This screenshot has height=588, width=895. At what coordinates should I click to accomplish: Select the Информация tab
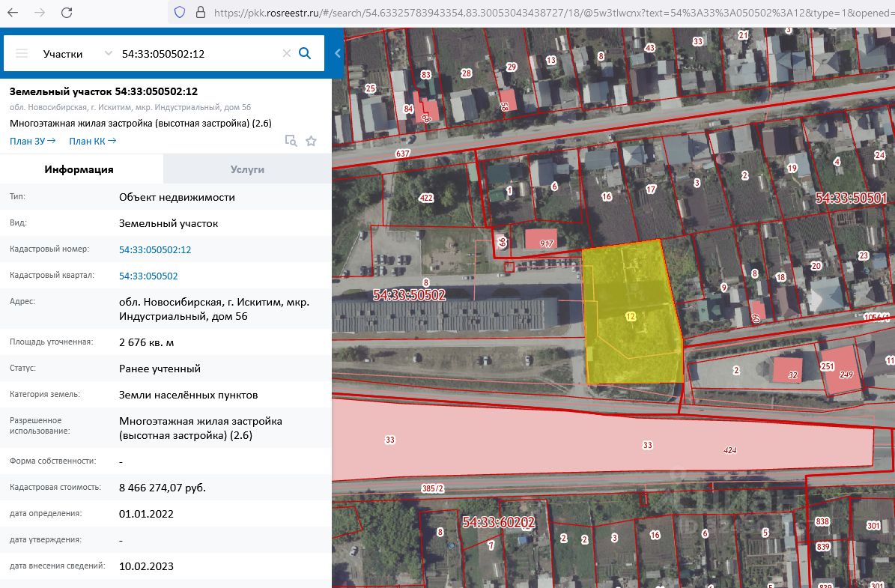point(79,169)
